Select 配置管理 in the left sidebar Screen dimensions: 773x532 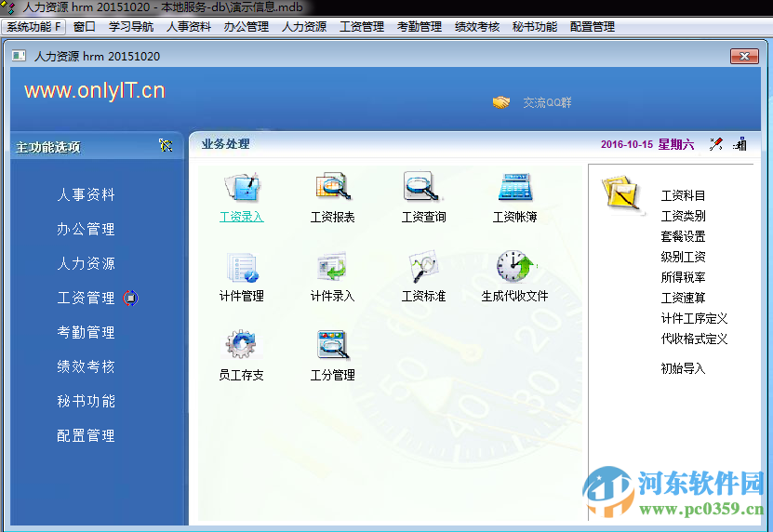point(87,436)
